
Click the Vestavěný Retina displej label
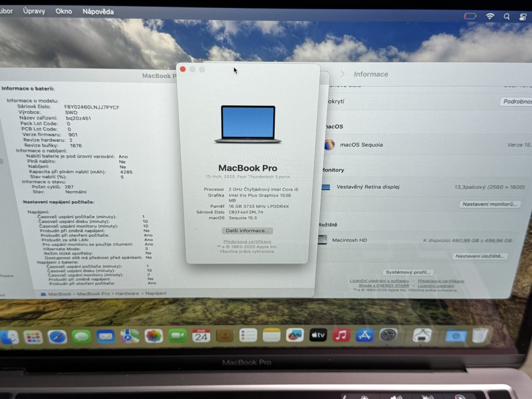[x=368, y=187]
